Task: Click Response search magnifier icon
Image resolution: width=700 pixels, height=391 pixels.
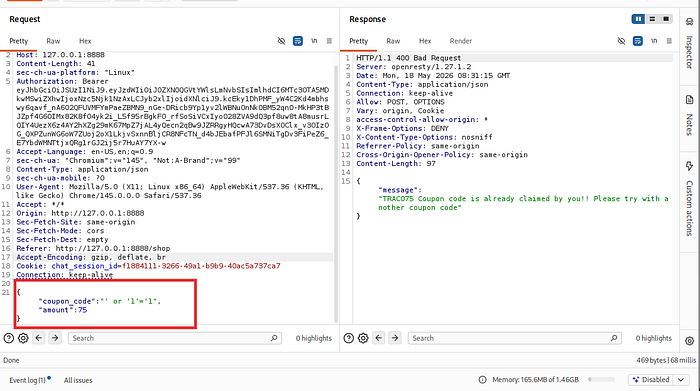Action: pos(614,338)
